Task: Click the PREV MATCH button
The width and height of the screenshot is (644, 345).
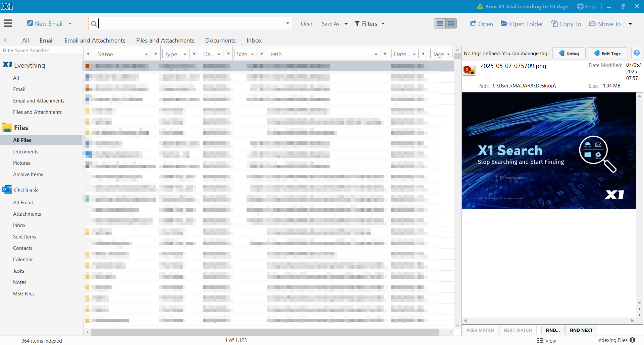Action: coord(480,330)
